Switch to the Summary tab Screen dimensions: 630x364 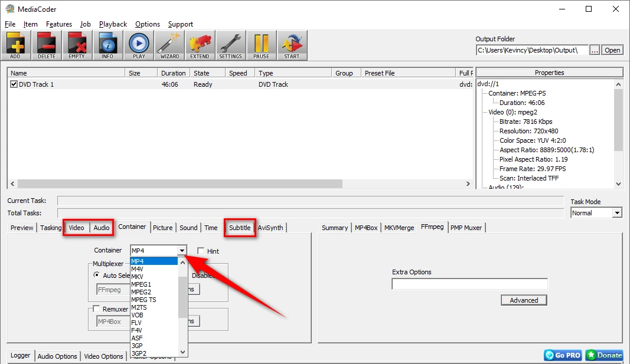[335, 228]
